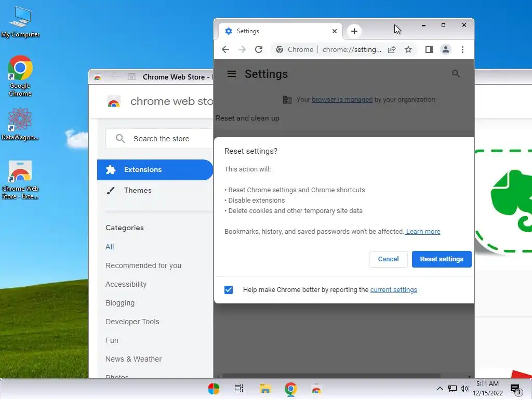Open Chrome three-dot menu
Screen dimensions: 532x399
coord(462,49)
